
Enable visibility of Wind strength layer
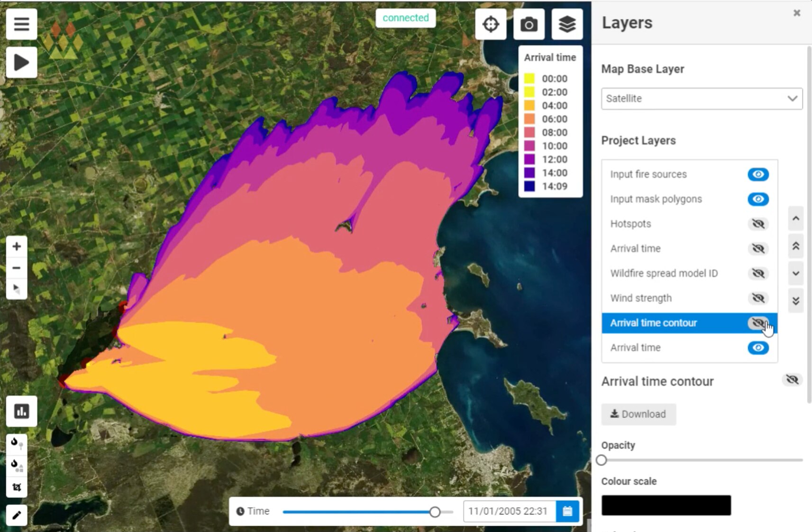(x=758, y=298)
